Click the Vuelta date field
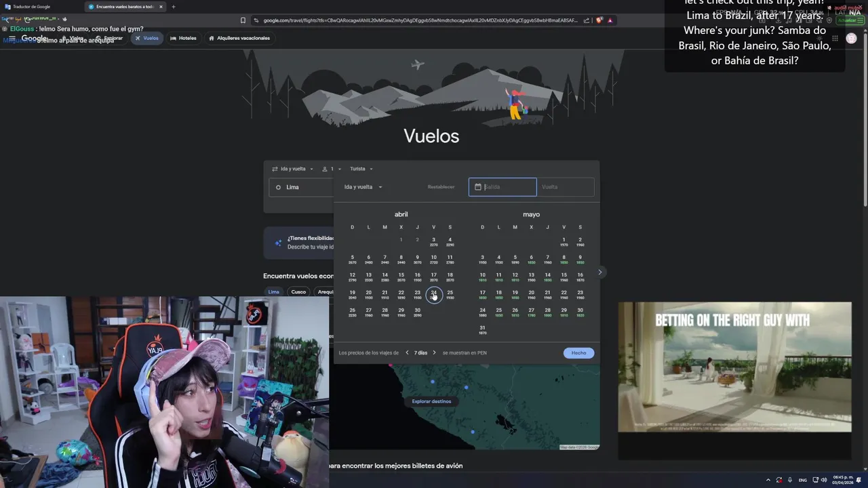The width and height of the screenshot is (868, 488). [566, 187]
